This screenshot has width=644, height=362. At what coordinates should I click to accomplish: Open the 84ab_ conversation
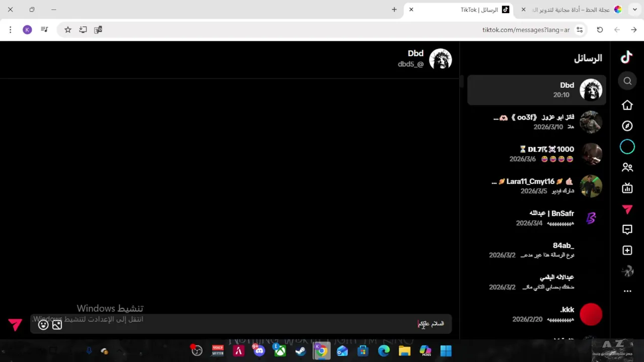[536, 250]
